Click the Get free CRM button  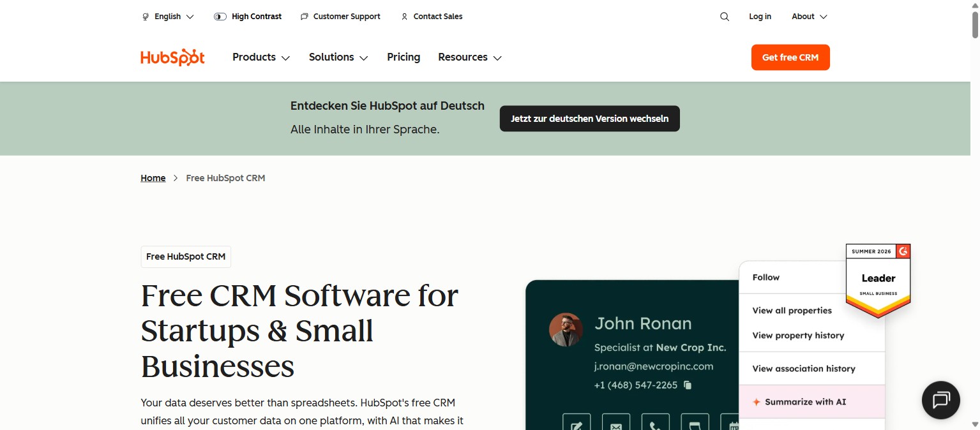tap(790, 57)
